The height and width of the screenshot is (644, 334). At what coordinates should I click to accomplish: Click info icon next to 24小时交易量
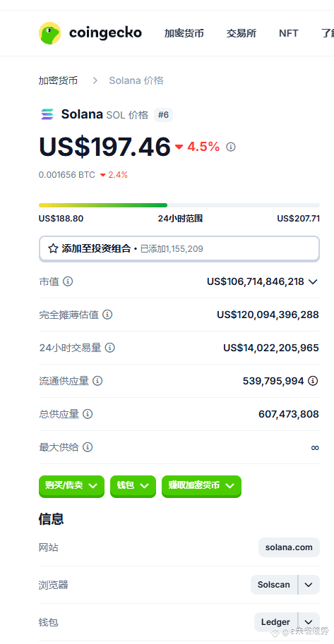click(x=110, y=348)
